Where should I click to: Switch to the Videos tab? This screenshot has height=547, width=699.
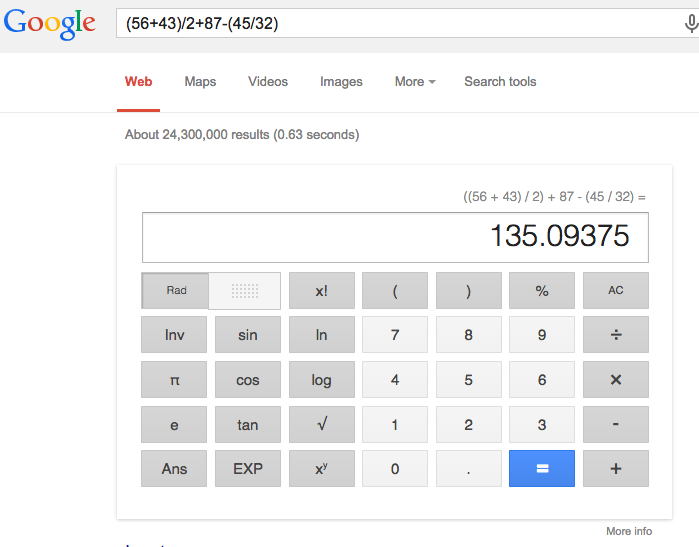point(268,82)
